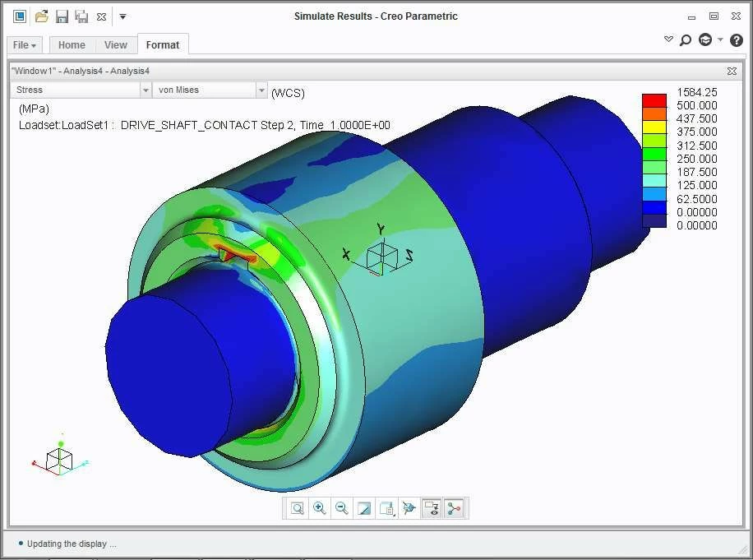Click the Refit view icon in bottom toolbar
This screenshot has height=560, width=753.
pos(298,508)
